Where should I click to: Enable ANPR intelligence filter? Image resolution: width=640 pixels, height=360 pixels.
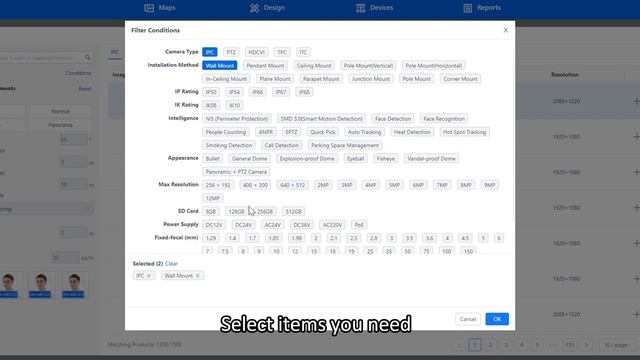point(266,132)
